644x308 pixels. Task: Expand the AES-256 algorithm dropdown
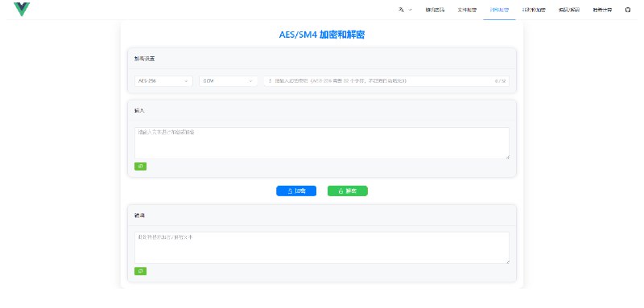click(163, 81)
